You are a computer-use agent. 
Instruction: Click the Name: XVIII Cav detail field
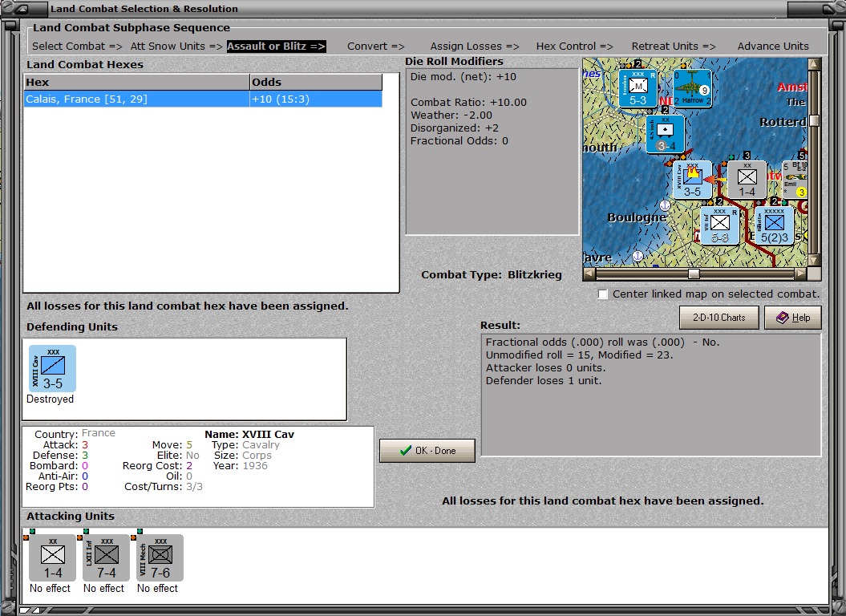(249, 434)
